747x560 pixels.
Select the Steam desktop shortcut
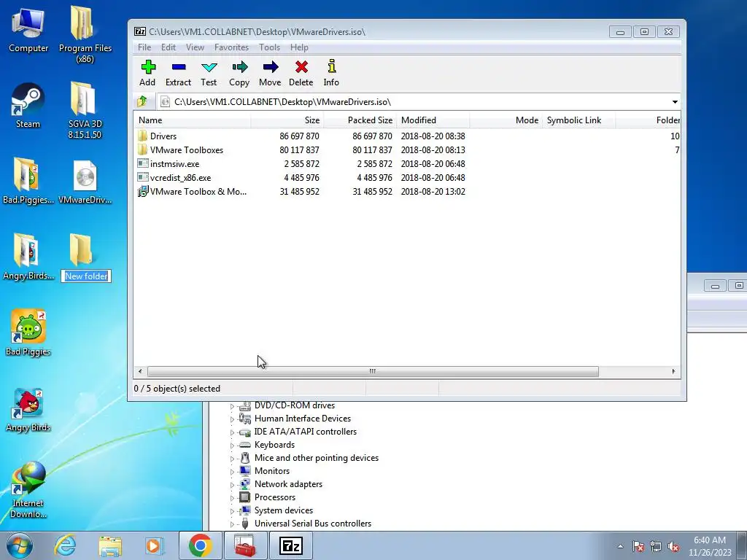pos(28,106)
